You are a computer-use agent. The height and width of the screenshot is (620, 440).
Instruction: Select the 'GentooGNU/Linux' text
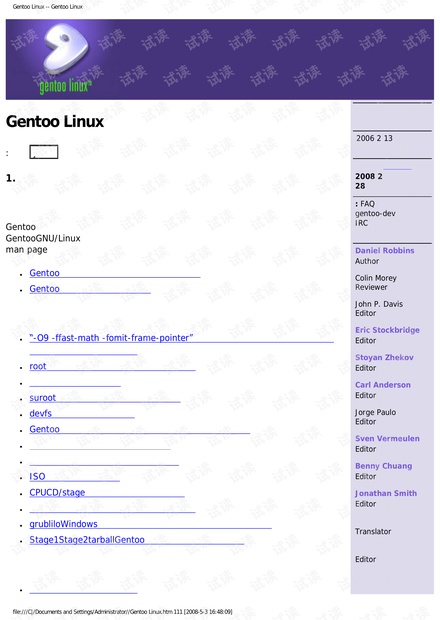click(x=43, y=238)
